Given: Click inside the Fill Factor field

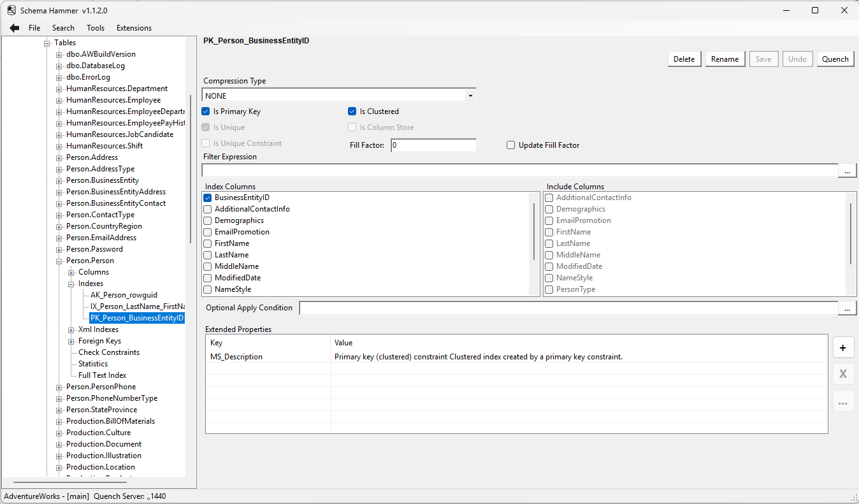Looking at the screenshot, I should tap(433, 145).
